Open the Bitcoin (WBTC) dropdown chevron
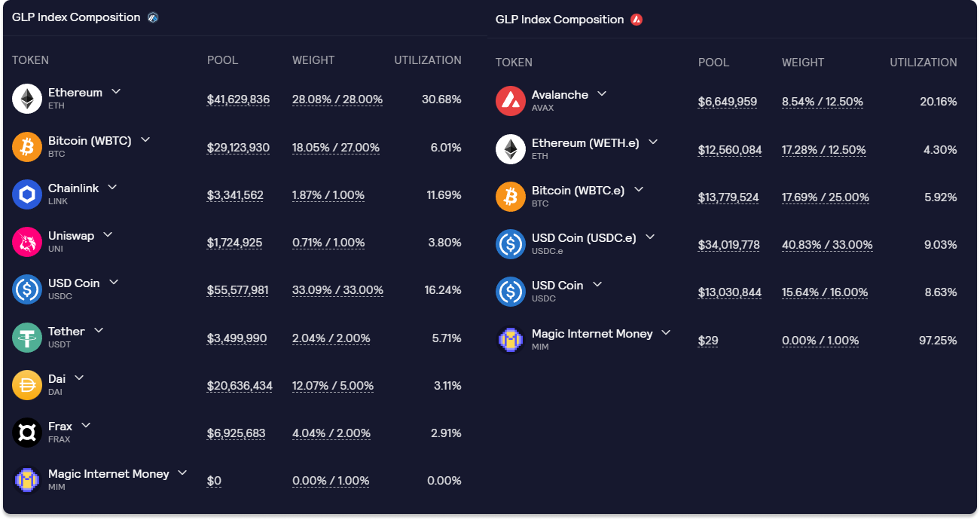Image resolution: width=980 pixels, height=520 pixels. [145, 139]
